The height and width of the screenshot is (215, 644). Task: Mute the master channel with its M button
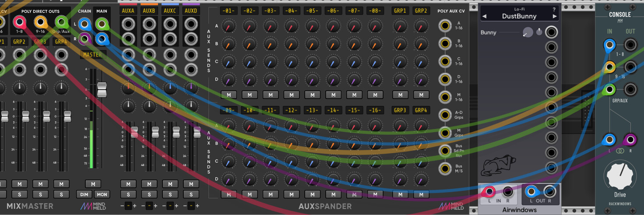tap(93, 184)
